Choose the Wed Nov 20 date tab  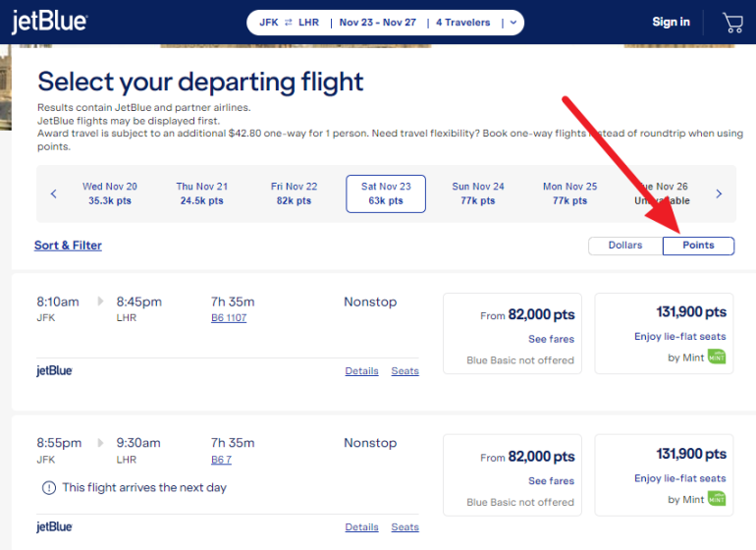pos(110,193)
